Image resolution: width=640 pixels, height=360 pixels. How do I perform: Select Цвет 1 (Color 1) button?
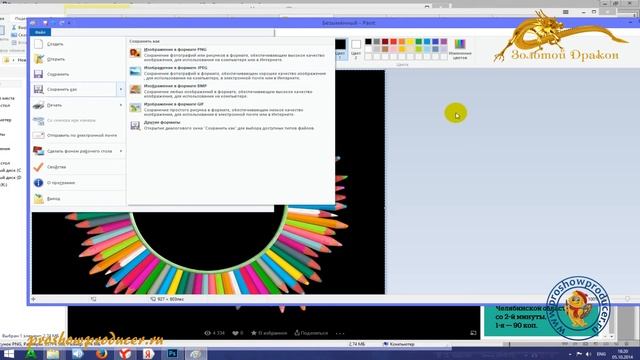(340, 49)
